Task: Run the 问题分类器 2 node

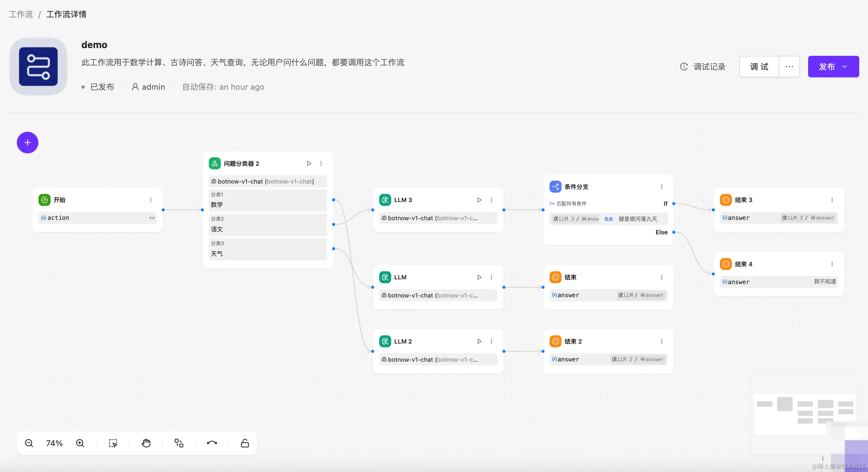Action: click(309, 163)
